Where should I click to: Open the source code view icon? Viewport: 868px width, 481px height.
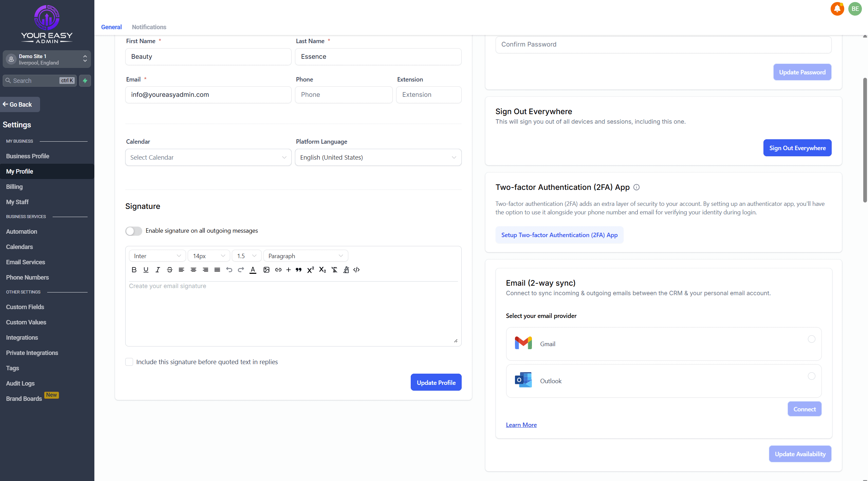click(x=356, y=270)
